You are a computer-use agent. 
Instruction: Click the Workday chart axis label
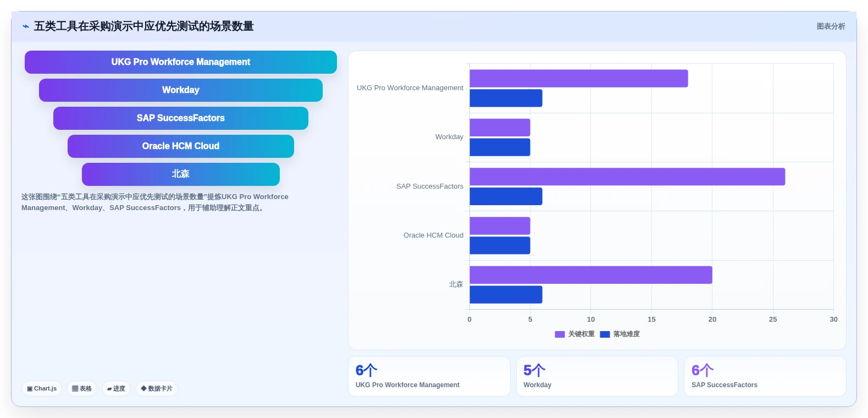449,137
